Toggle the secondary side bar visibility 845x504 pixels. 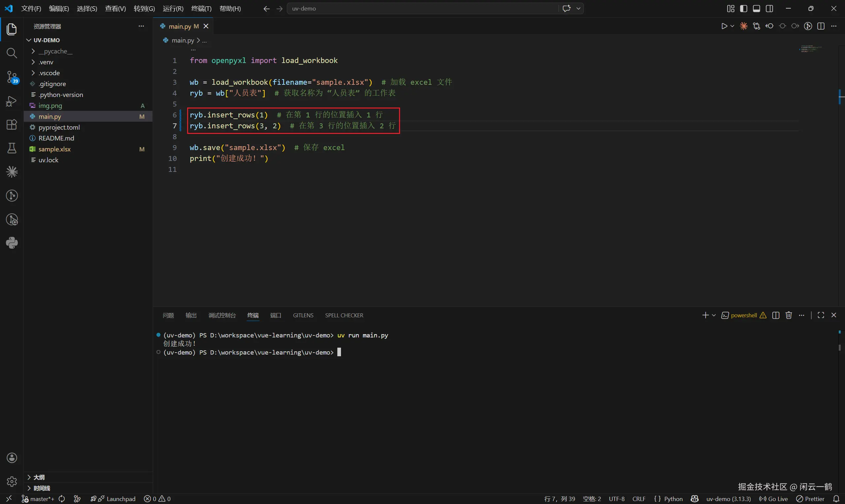pos(769,9)
